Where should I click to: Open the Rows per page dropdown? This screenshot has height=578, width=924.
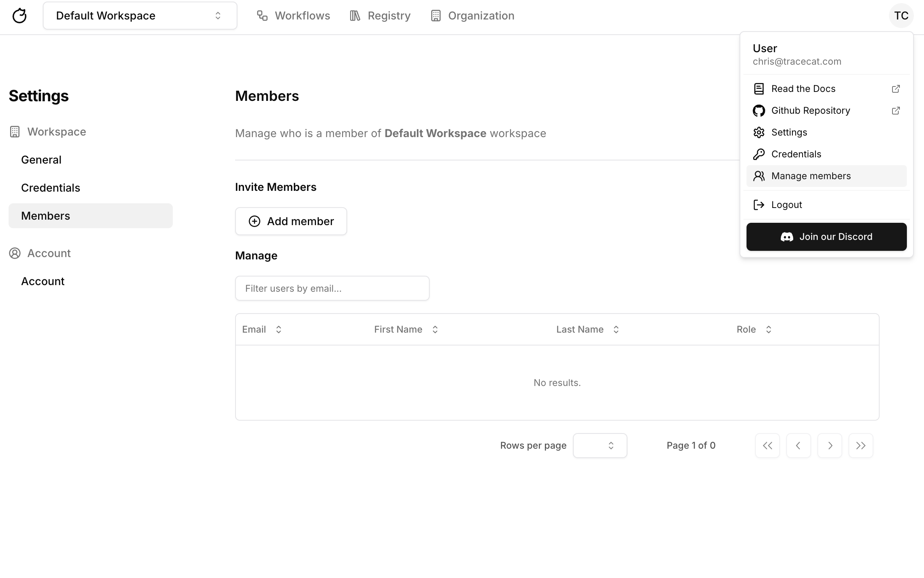(600, 446)
